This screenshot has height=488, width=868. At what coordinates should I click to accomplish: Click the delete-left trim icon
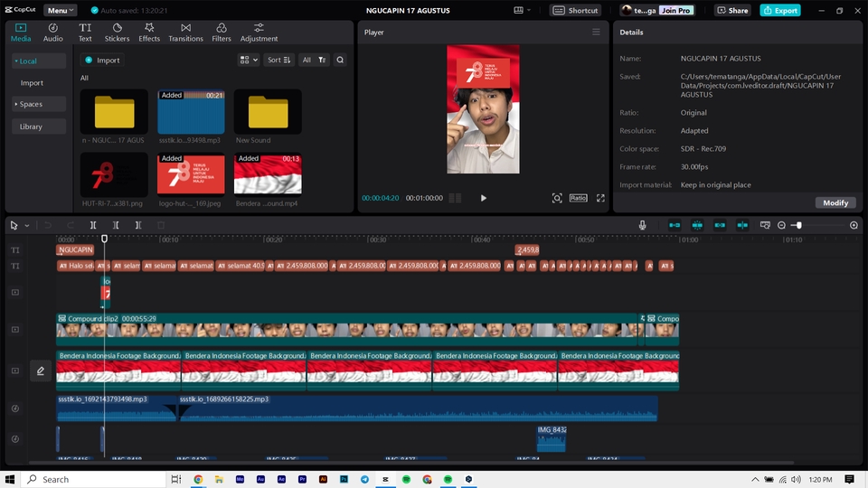pos(116,225)
